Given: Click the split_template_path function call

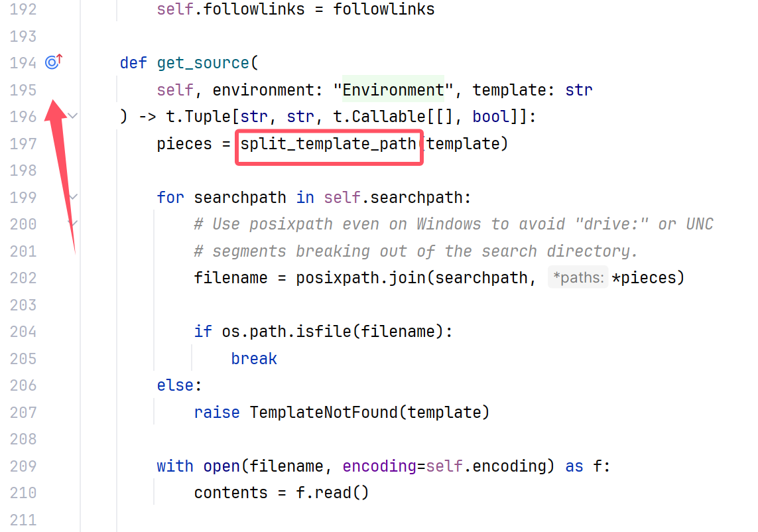Looking at the screenshot, I should click(328, 144).
